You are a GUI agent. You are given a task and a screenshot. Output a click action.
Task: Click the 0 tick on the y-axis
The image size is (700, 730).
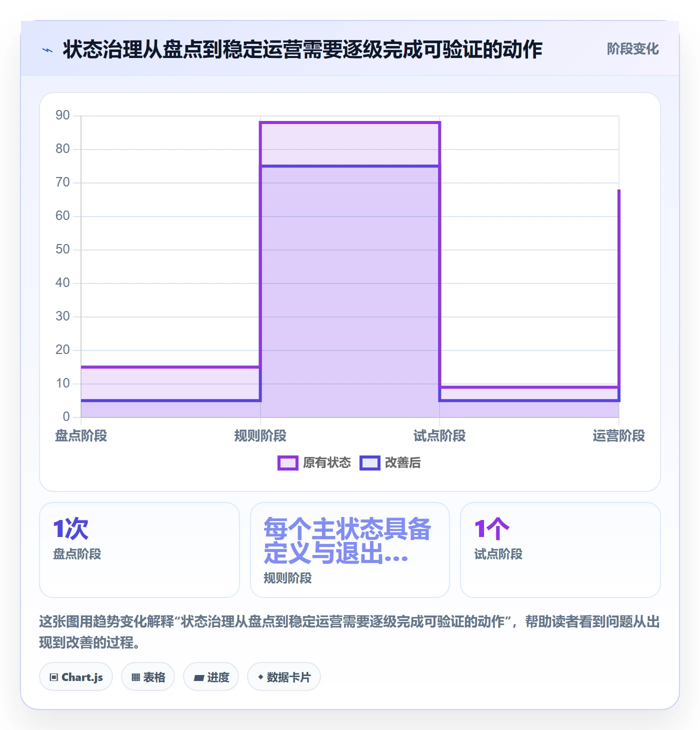[66, 417]
